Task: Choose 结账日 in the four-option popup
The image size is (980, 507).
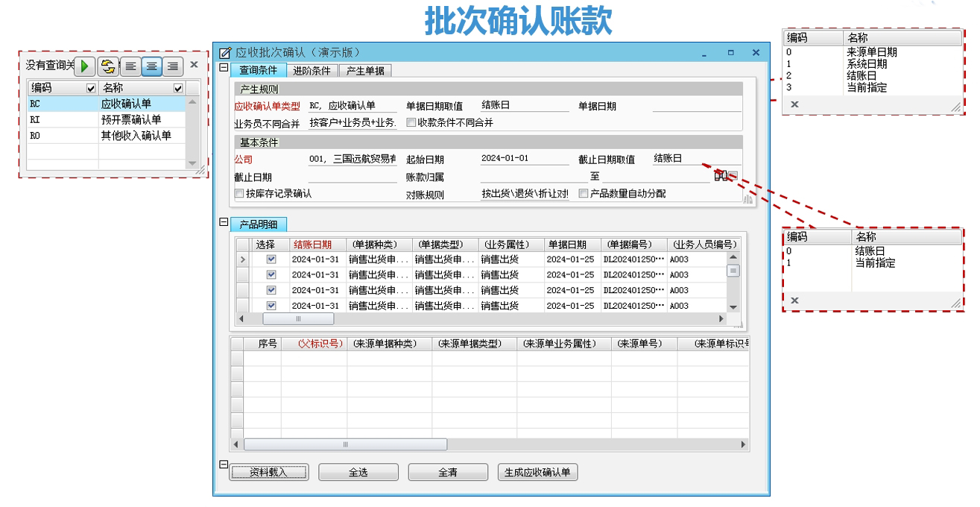Action: tap(862, 75)
